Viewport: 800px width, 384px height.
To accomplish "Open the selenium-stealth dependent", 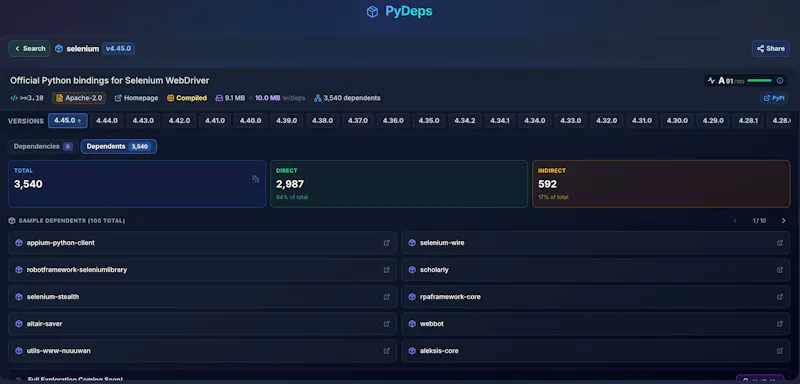I will click(203, 297).
